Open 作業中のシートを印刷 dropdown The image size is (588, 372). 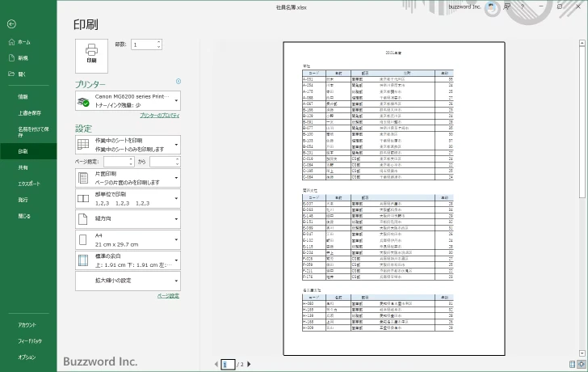[x=128, y=145]
